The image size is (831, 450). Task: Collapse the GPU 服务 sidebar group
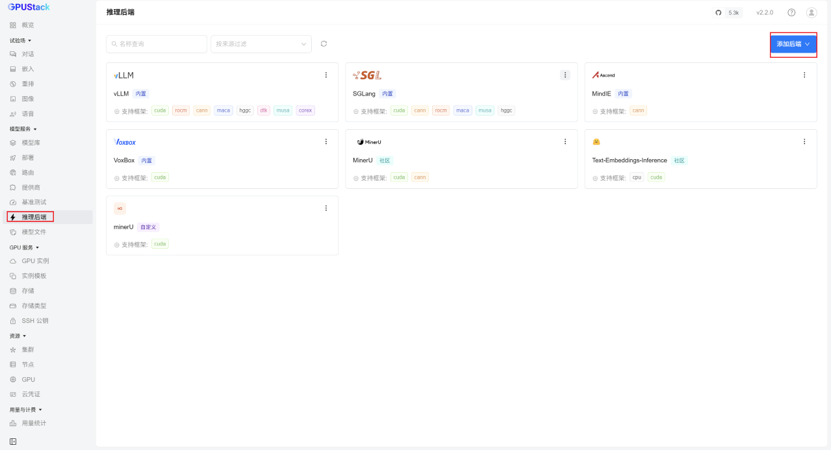(24, 248)
